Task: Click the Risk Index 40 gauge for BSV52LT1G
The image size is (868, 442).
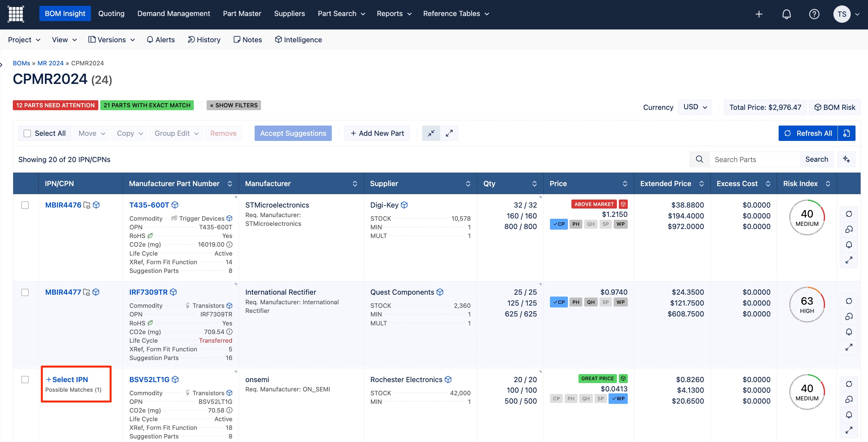Action: point(807,392)
